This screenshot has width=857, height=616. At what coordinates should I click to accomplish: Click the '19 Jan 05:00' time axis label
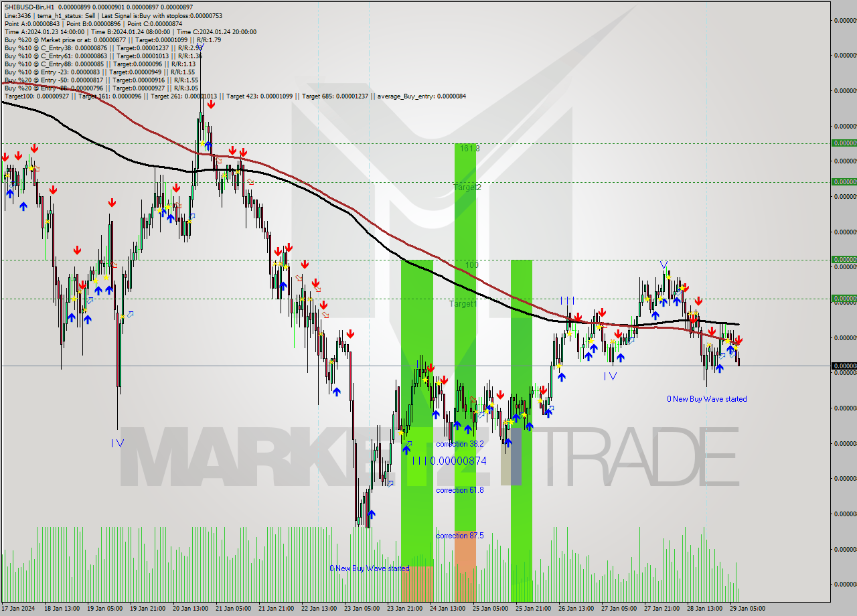[104, 609]
